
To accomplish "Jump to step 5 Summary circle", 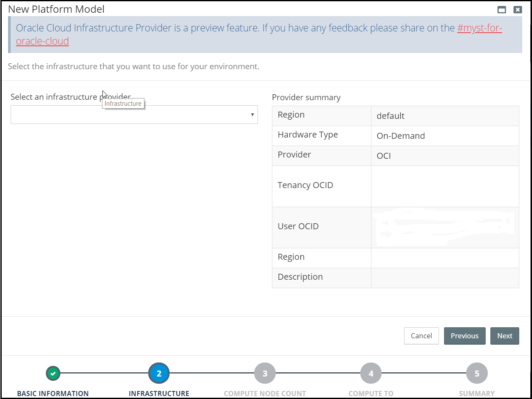I will coord(477,374).
